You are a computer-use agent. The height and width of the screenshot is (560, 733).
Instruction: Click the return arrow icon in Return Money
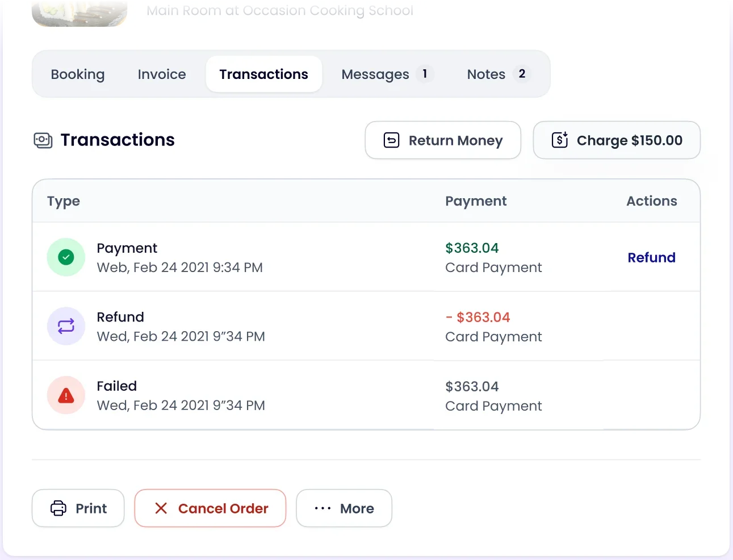392,140
